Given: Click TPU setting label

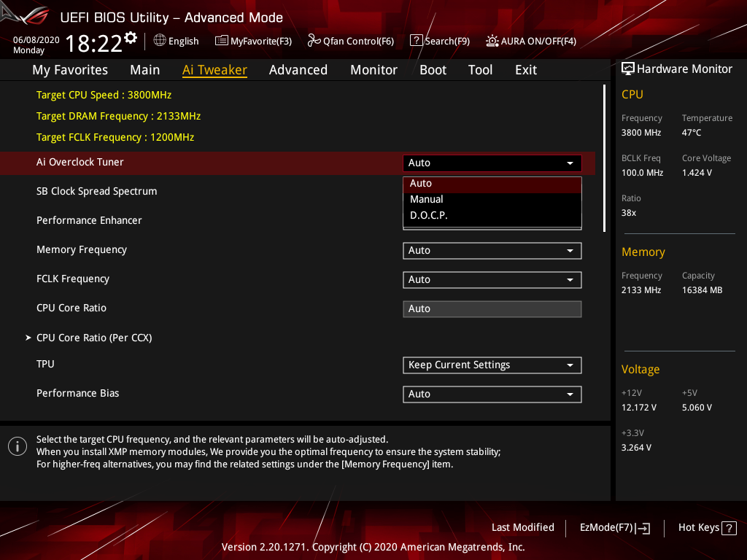Looking at the screenshot, I should [45, 364].
